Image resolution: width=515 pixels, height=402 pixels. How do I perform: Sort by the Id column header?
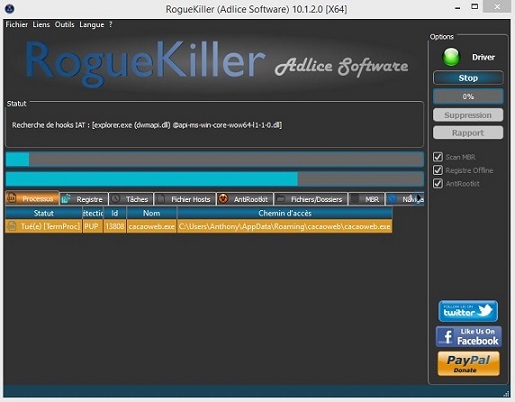click(x=115, y=213)
